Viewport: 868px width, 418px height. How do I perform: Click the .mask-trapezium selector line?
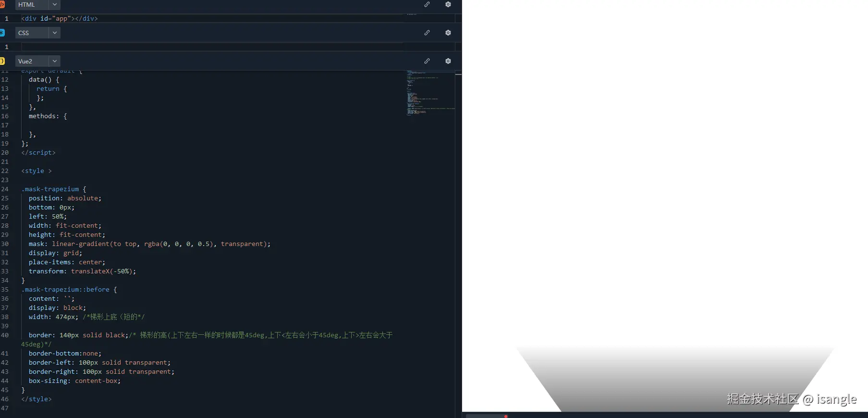pos(54,189)
